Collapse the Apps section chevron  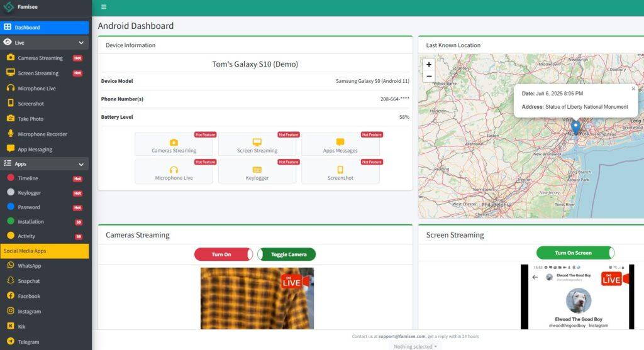click(x=81, y=164)
